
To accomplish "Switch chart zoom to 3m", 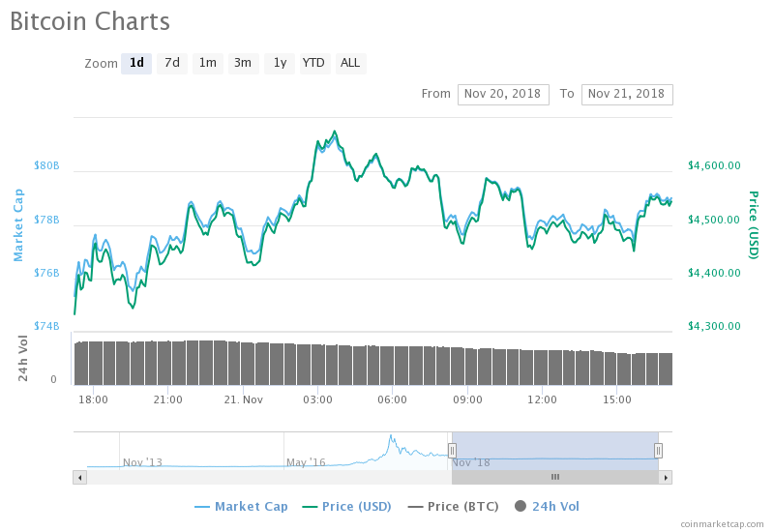I will (x=244, y=63).
